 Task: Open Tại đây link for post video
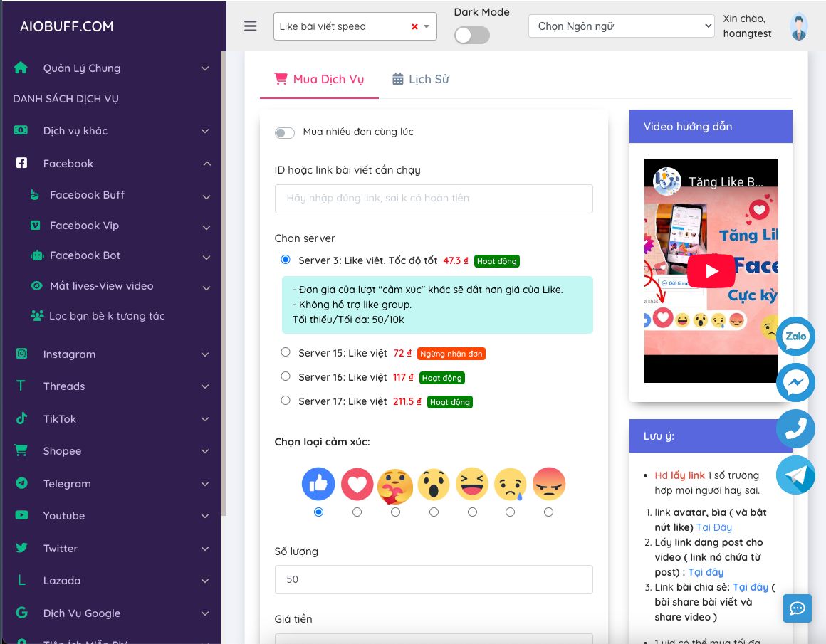coord(706,572)
